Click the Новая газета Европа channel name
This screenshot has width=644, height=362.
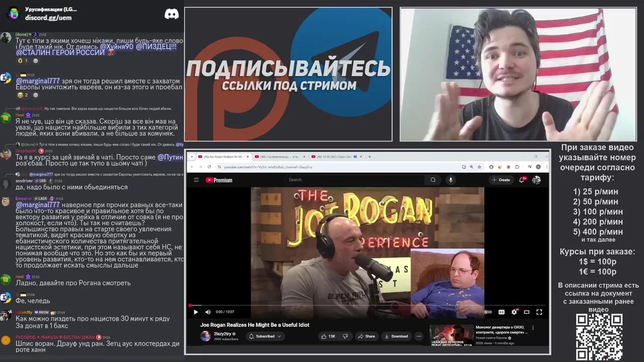click(x=491, y=338)
